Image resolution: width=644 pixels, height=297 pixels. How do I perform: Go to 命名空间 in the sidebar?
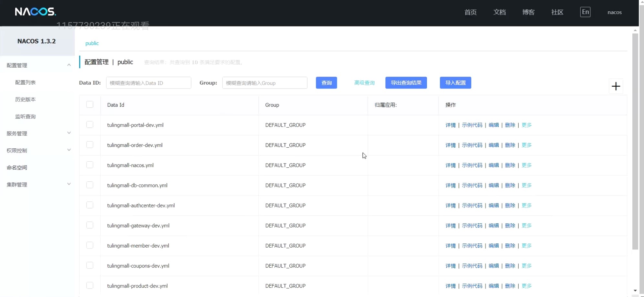point(17,168)
